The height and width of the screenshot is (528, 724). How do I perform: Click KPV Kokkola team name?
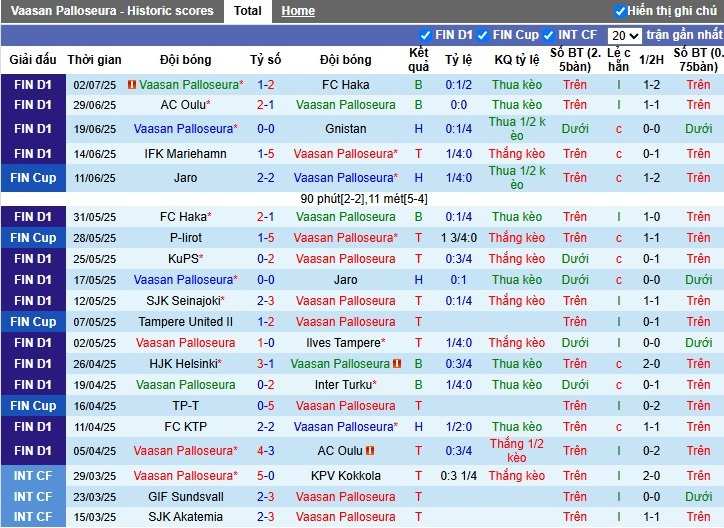345,476
